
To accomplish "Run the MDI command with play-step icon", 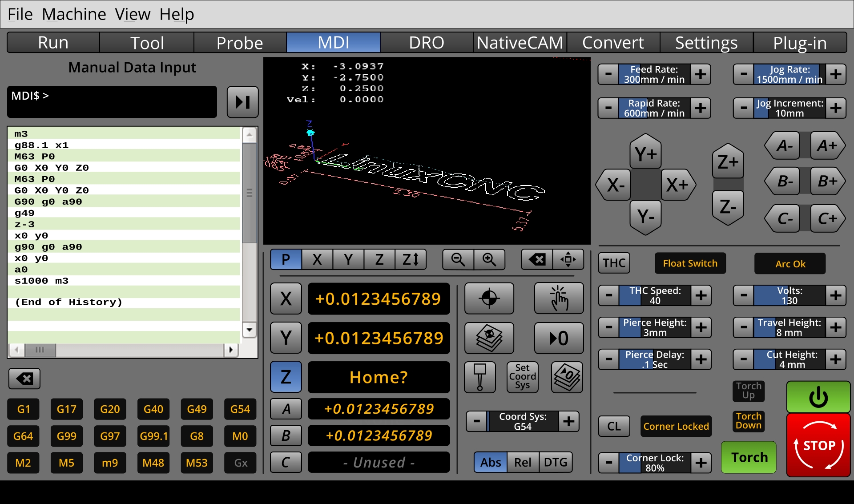I will (x=242, y=102).
